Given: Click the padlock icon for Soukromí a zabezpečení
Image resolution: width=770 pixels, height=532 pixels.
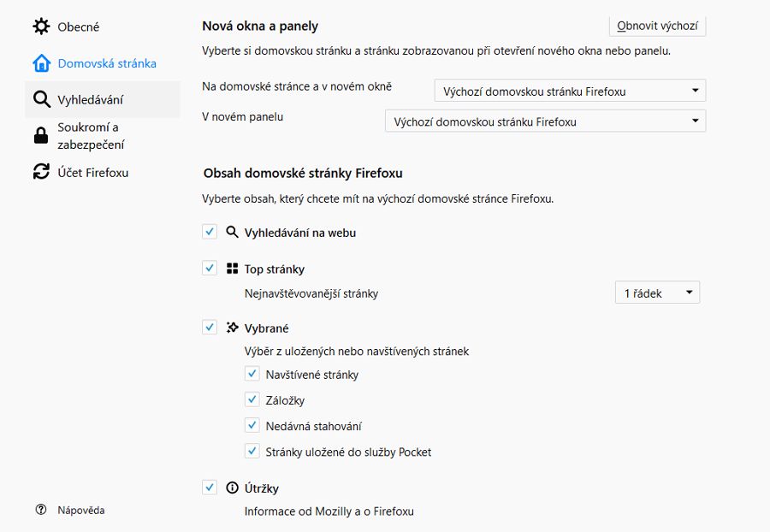Looking at the screenshot, I should [41, 135].
